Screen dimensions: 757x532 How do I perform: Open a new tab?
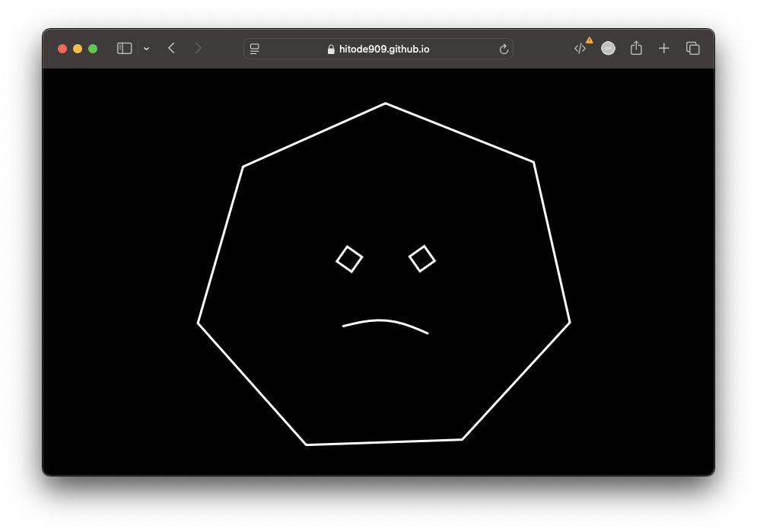(x=664, y=48)
